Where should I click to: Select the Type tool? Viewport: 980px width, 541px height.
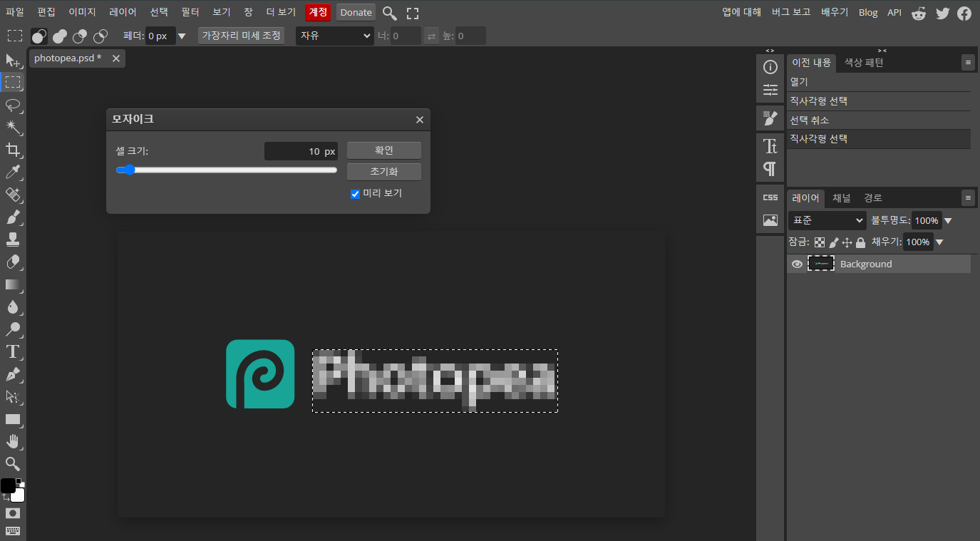13,351
